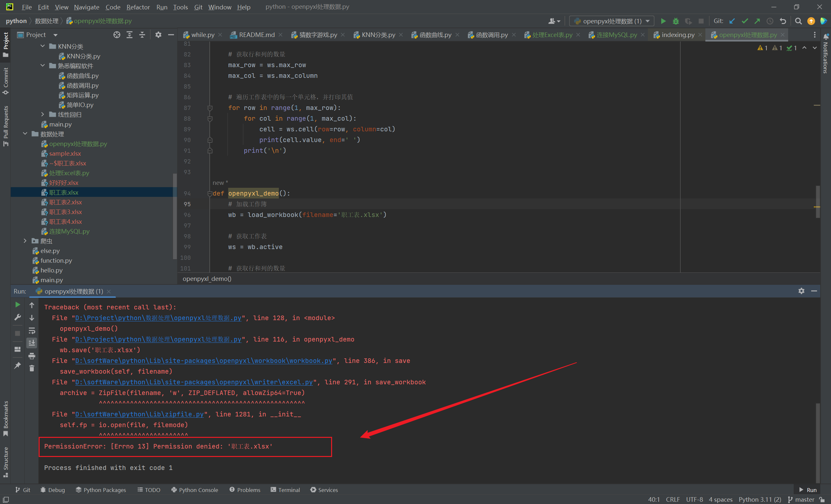Open Git history clock icon
Image resolution: width=831 pixels, height=504 pixels.
(770, 21)
